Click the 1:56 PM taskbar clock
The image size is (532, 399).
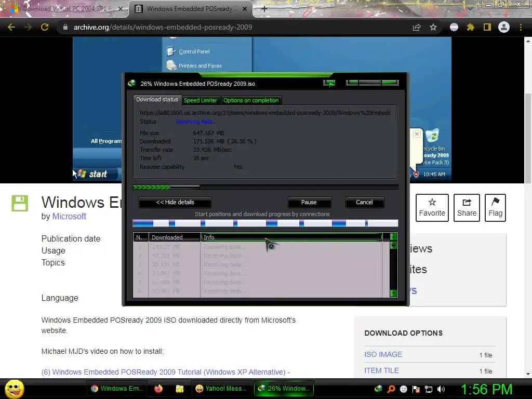point(486,389)
